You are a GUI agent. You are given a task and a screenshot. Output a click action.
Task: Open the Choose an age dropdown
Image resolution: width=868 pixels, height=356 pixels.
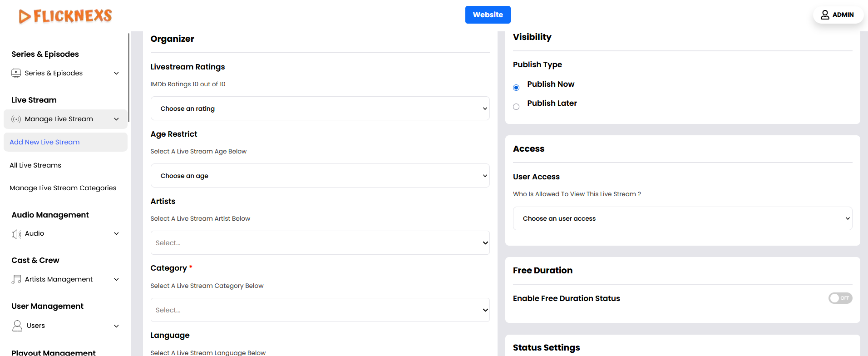coord(320,176)
